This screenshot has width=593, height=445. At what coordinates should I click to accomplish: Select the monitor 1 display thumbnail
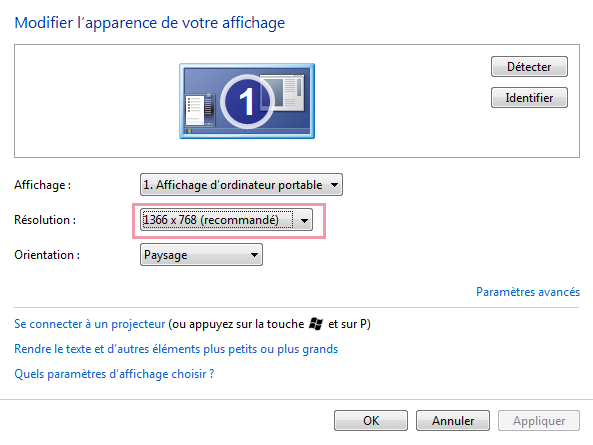point(247,101)
